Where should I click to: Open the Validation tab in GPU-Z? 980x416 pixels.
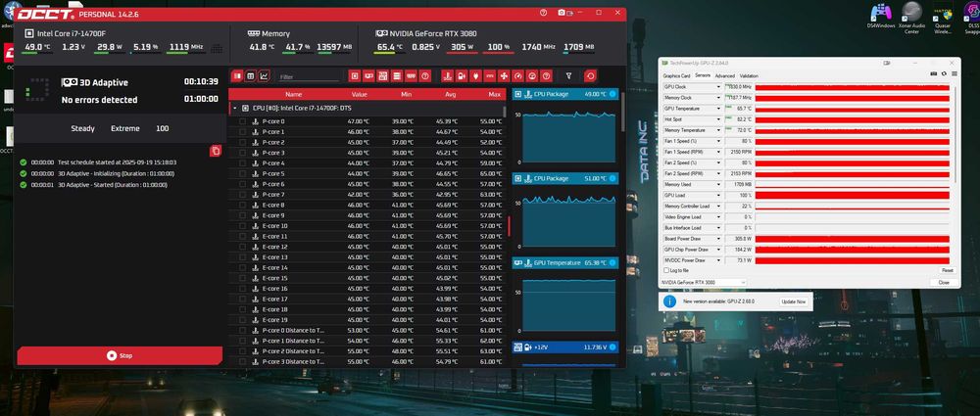click(x=749, y=75)
